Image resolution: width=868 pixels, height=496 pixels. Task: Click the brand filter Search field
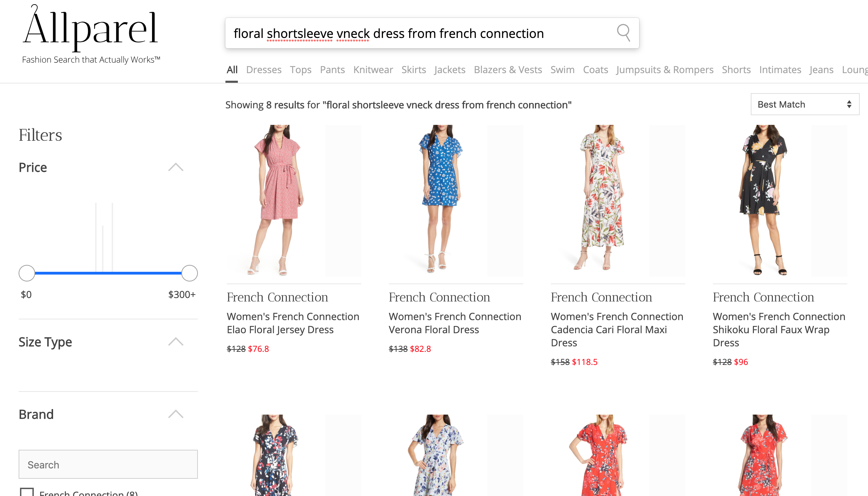pos(108,464)
